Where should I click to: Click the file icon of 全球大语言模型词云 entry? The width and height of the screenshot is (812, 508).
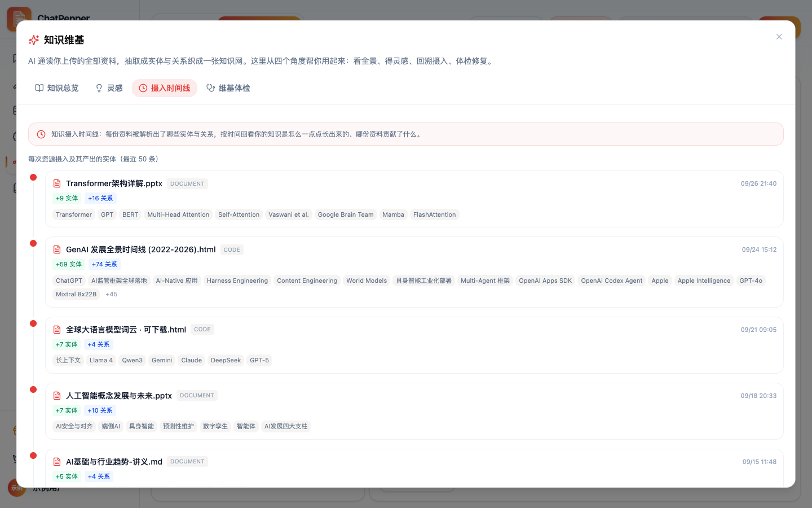point(57,330)
